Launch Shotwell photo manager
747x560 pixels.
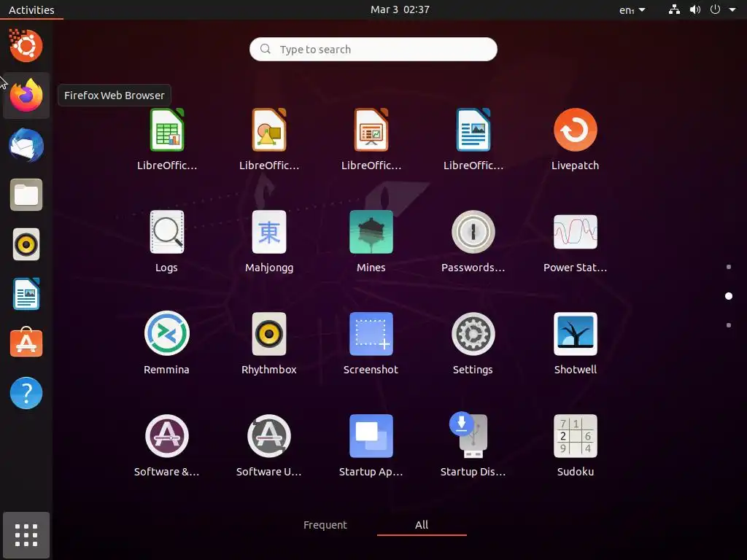[575, 334]
